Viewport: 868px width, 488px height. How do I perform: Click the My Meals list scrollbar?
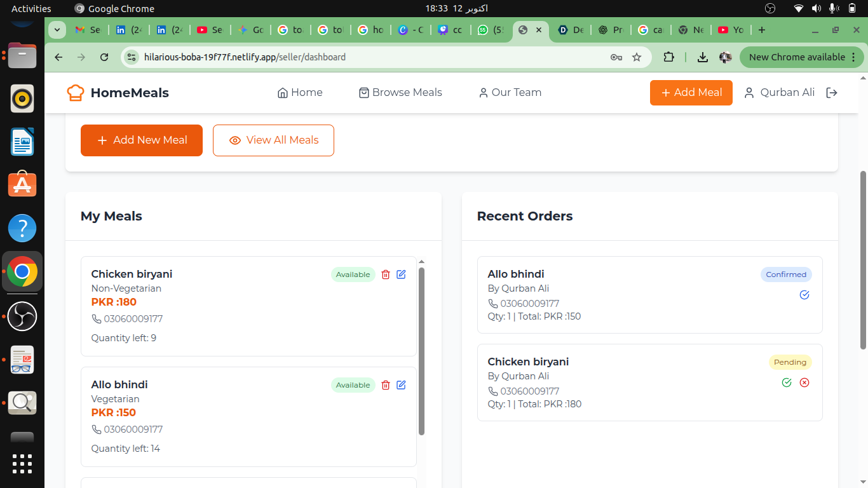(421, 351)
